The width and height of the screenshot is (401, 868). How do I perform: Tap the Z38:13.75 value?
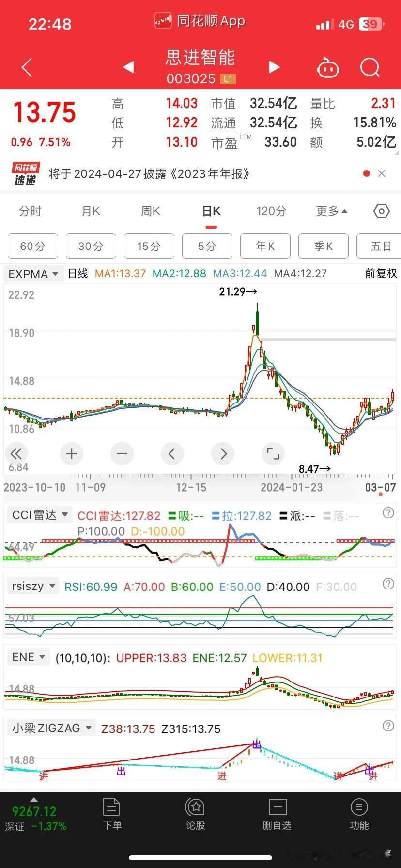coord(128,728)
